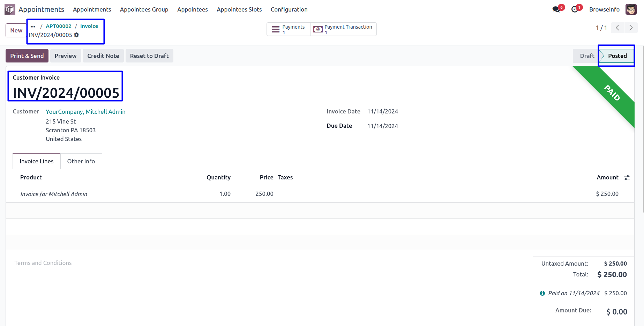Open the Configuration menu

(x=289, y=9)
